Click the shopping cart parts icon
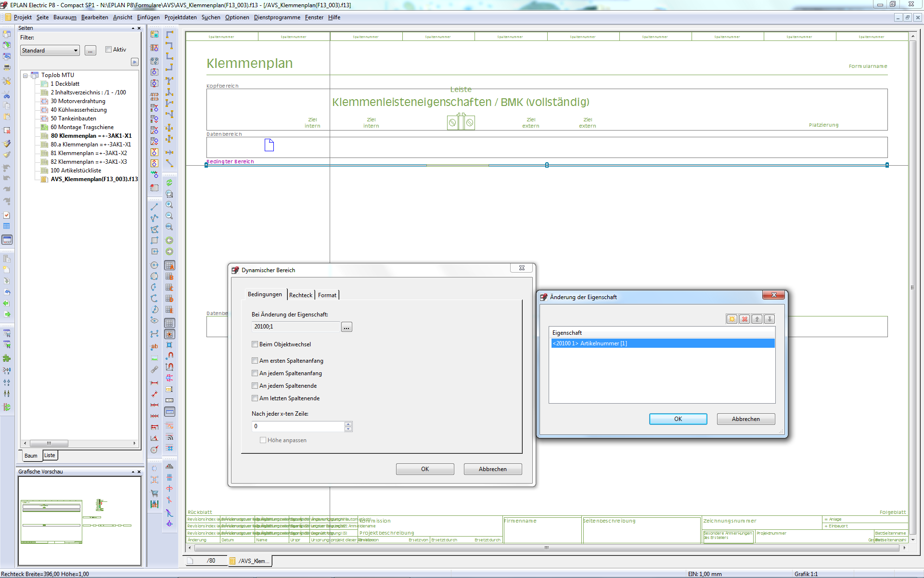The width and height of the screenshot is (924, 578). (154, 493)
